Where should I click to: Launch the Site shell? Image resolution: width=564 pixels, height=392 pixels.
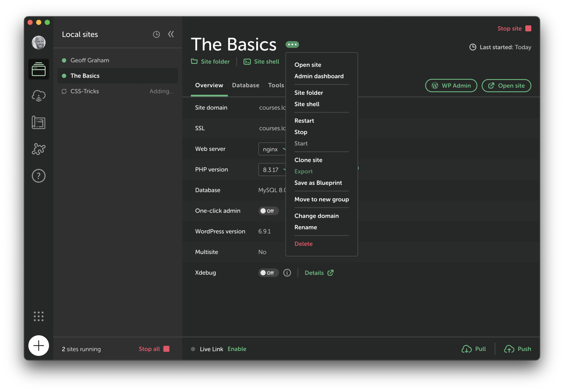[261, 61]
